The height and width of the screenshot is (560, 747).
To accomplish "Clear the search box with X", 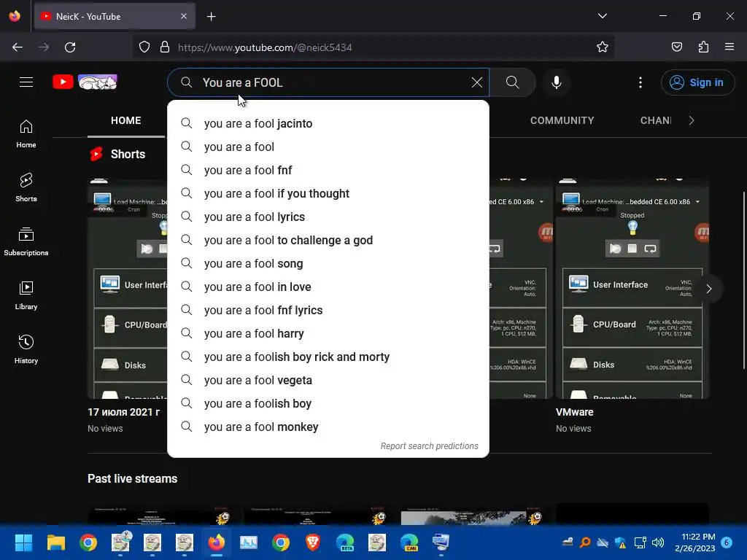I will 476,82.
